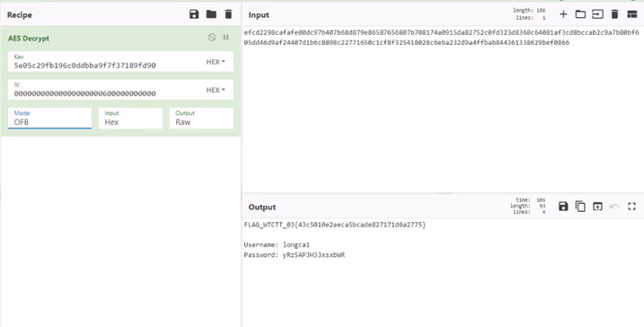Click the Recipe panel heading
644x327 pixels.
pos(19,14)
